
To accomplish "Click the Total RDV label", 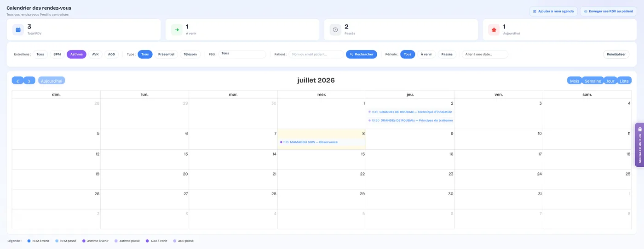I will pos(34,34).
